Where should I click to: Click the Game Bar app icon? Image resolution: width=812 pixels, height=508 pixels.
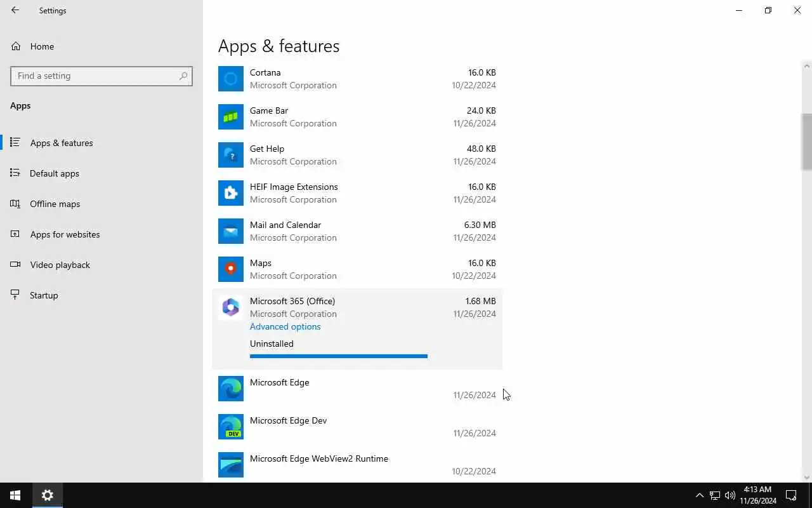point(231,117)
